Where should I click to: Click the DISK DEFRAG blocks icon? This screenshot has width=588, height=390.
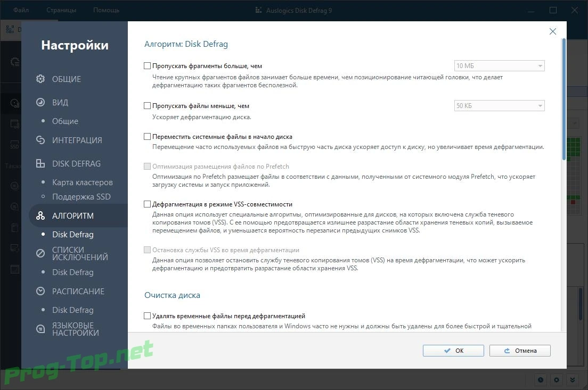pos(40,163)
